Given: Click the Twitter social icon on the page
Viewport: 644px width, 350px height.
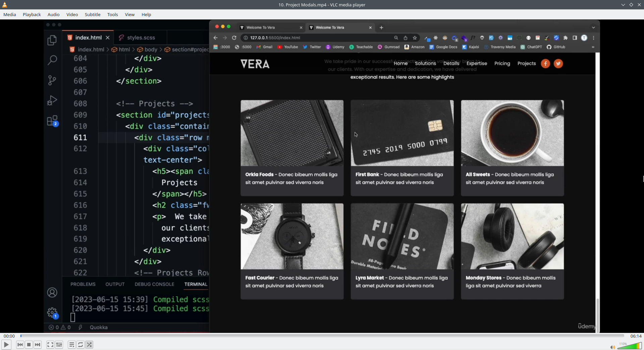Looking at the screenshot, I should tap(558, 63).
